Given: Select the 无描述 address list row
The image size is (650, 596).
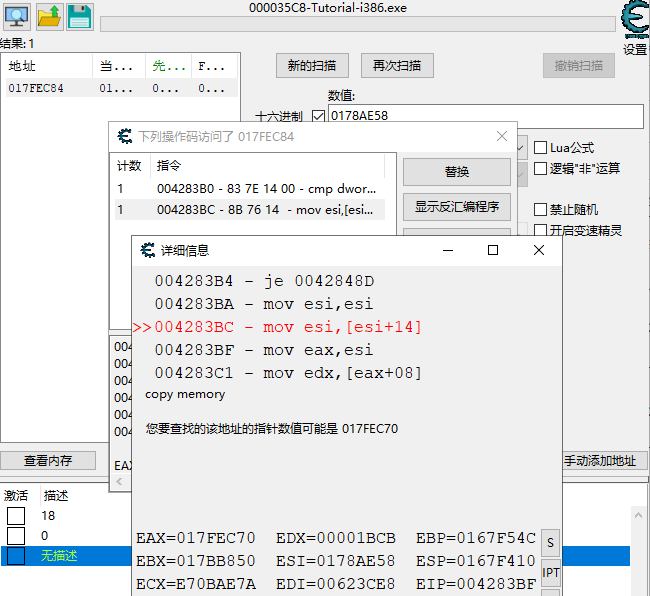Looking at the screenshot, I should 66,556.
